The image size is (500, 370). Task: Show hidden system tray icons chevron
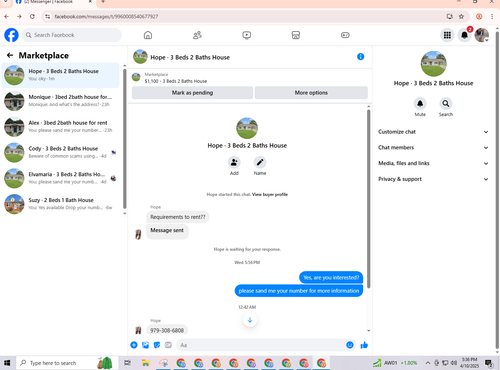pos(428,363)
